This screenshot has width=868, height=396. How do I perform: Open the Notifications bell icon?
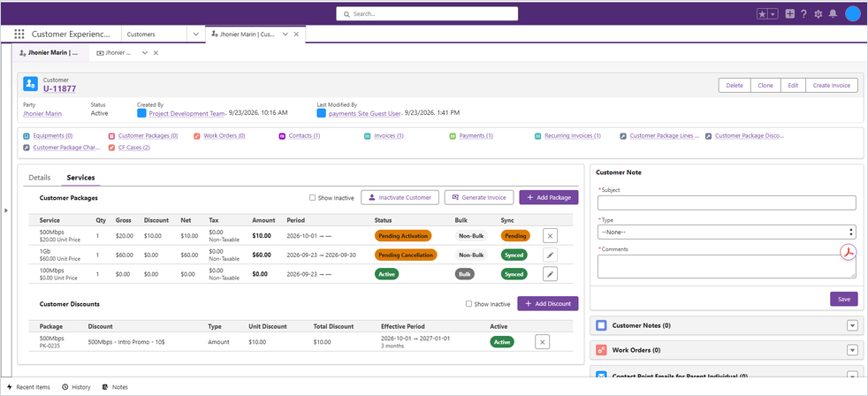pos(833,14)
